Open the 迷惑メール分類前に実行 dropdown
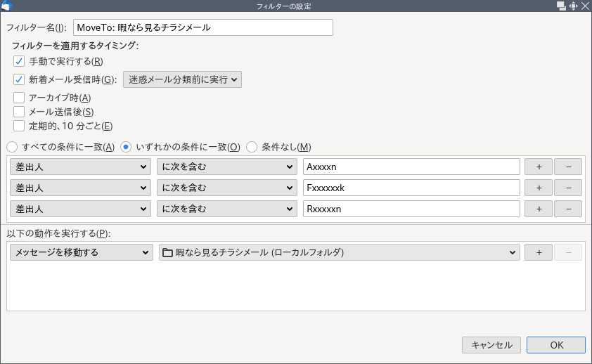Image resolution: width=592 pixels, height=364 pixels. [x=182, y=79]
